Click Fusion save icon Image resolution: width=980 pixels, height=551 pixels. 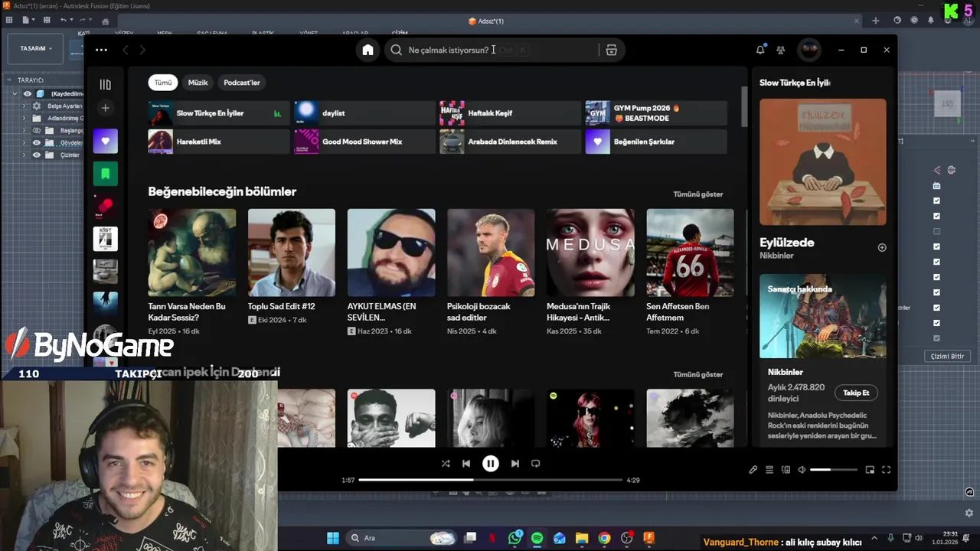(47, 20)
